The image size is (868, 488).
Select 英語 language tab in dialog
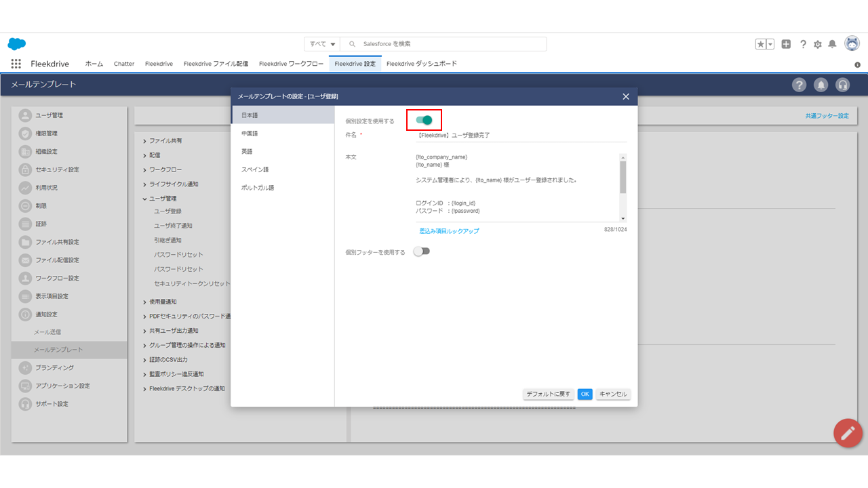283,151
